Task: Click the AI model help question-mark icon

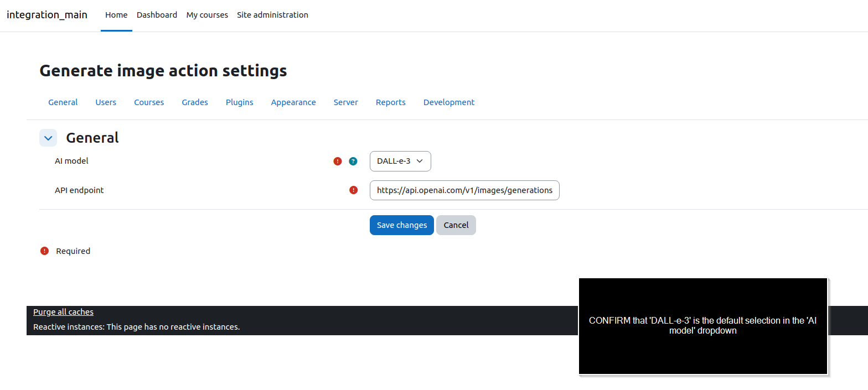Action: 353,162
